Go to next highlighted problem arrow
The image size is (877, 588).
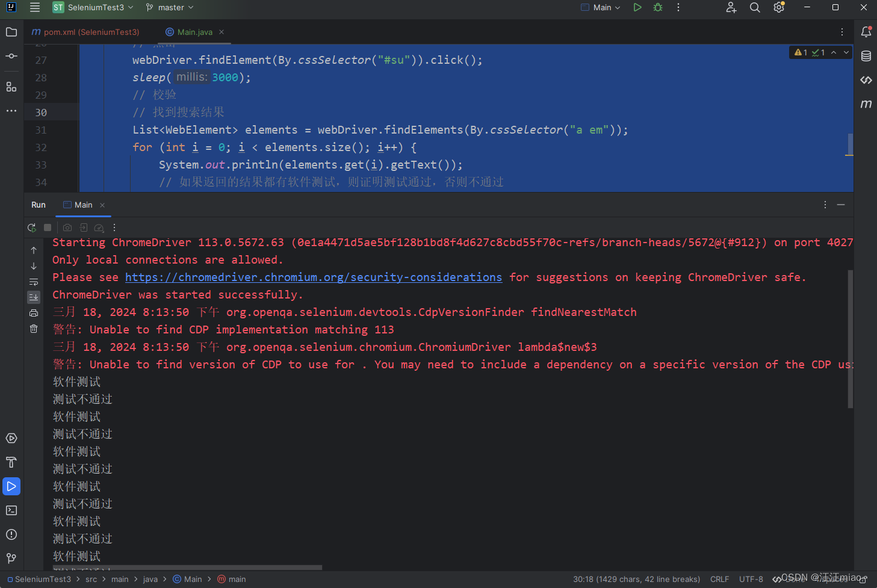coord(846,52)
